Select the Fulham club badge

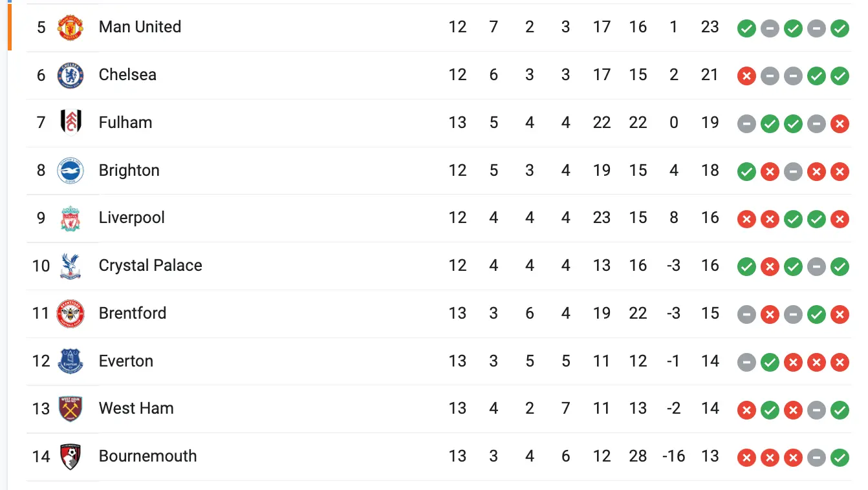pyautogui.click(x=71, y=123)
